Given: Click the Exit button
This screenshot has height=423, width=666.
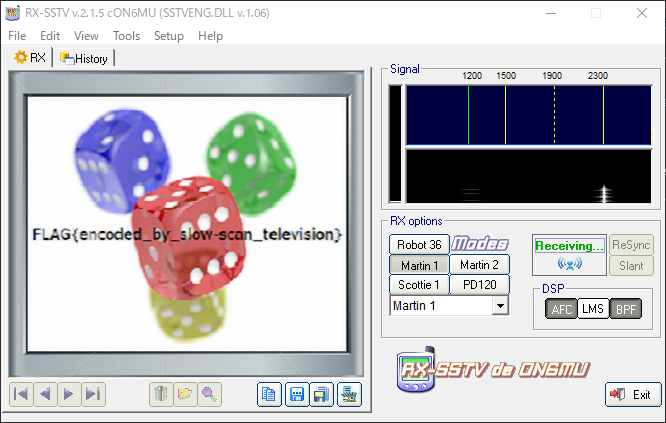Looking at the screenshot, I should [x=633, y=395].
